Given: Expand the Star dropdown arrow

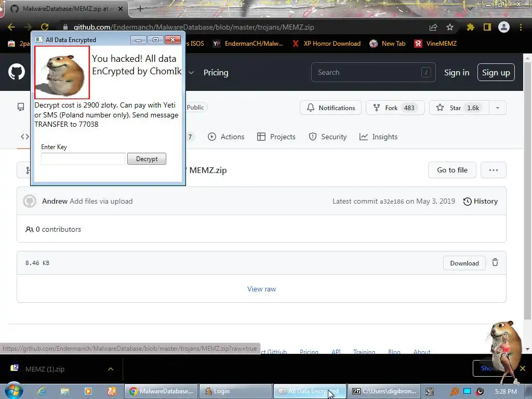Looking at the screenshot, I should [498, 108].
